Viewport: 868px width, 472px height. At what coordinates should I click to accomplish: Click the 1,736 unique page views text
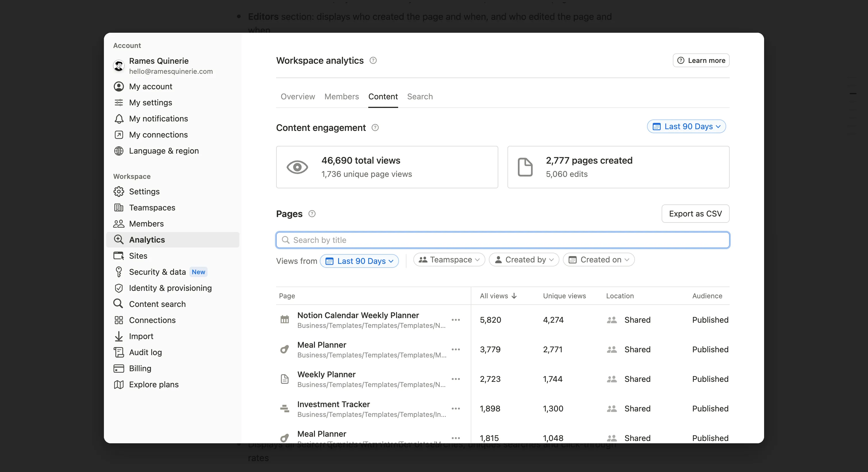pyautogui.click(x=367, y=174)
